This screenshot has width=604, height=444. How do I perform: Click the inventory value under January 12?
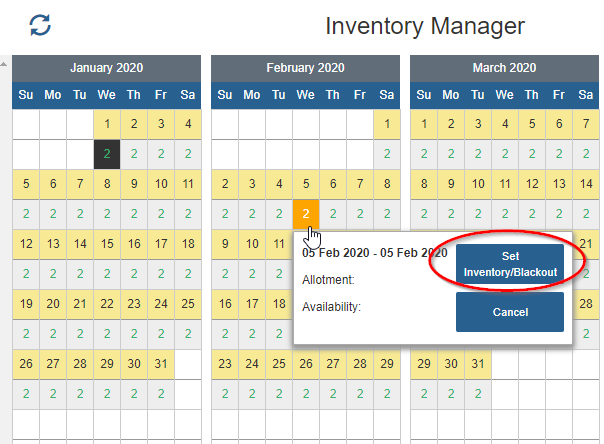(x=26, y=274)
